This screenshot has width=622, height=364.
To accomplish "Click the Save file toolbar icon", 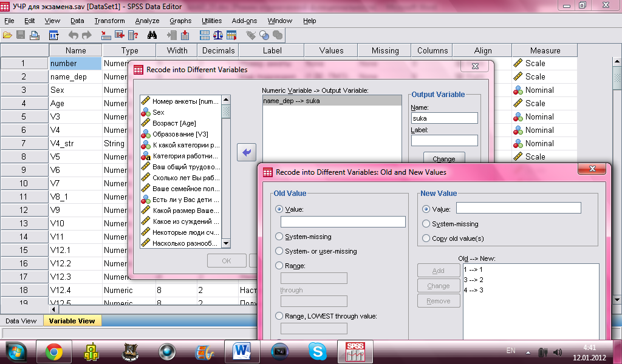I will (x=21, y=35).
